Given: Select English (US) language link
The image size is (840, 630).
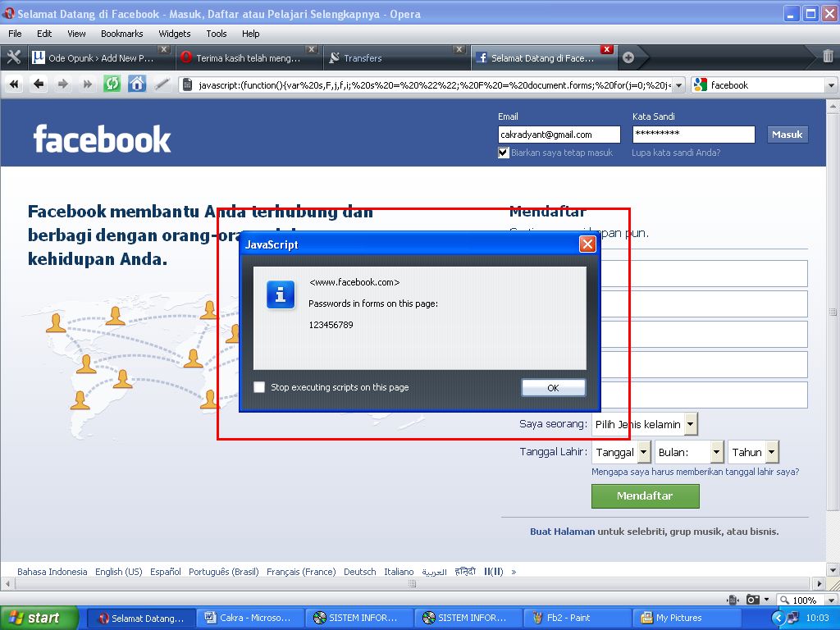Looking at the screenshot, I should [119, 572].
